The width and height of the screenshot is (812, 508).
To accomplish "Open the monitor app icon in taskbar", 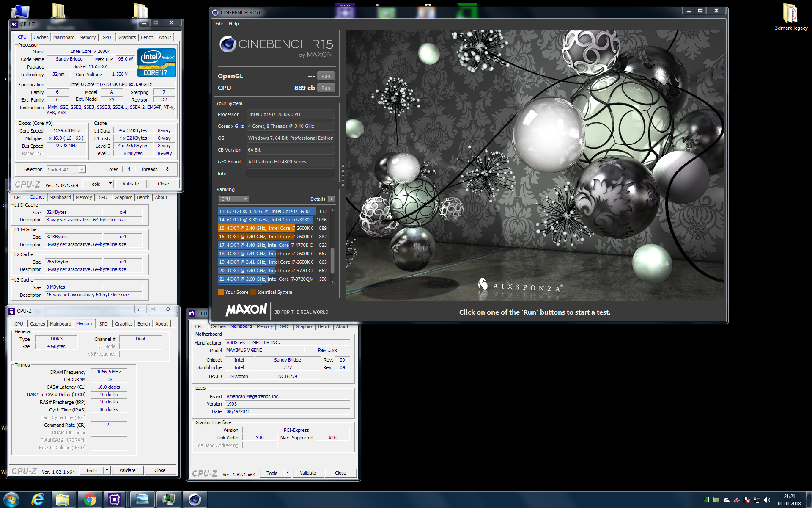I will (x=169, y=500).
